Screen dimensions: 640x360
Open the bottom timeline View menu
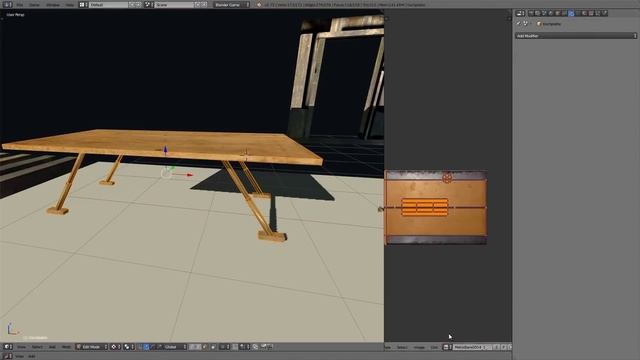tap(19, 356)
